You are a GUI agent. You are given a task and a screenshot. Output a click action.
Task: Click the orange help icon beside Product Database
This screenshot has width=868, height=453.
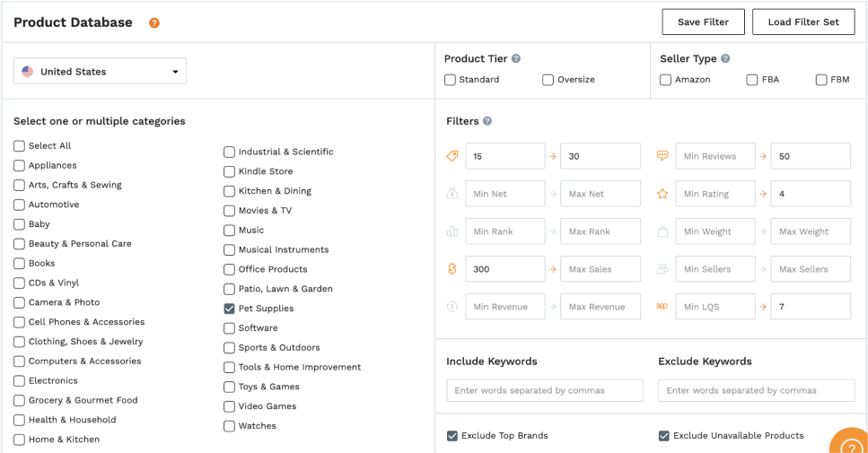(154, 22)
